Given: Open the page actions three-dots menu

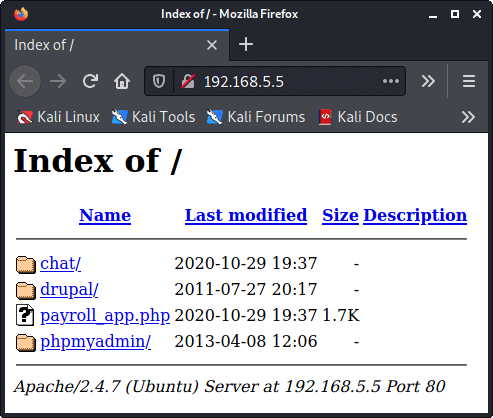Looking at the screenshot, I should (391, 81).
